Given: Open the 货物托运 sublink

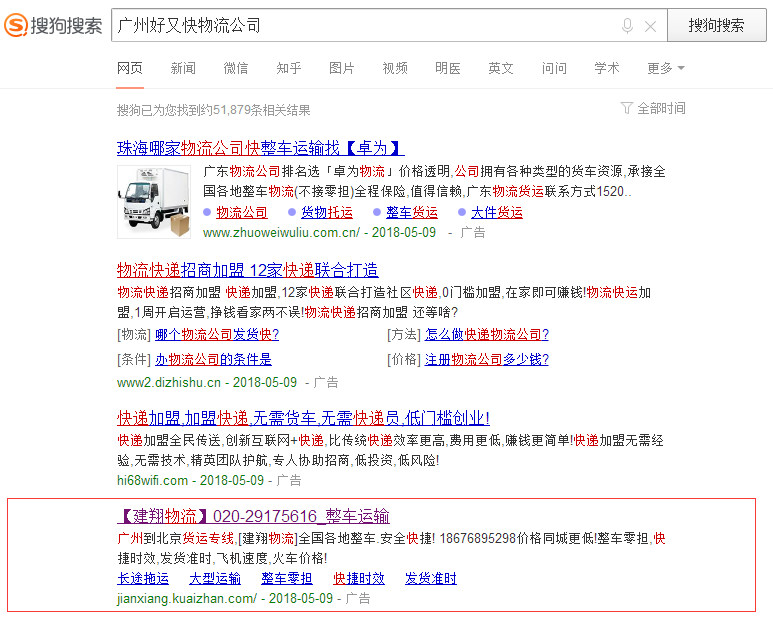Looking at the screenshot, I should (x=327, y=212).
